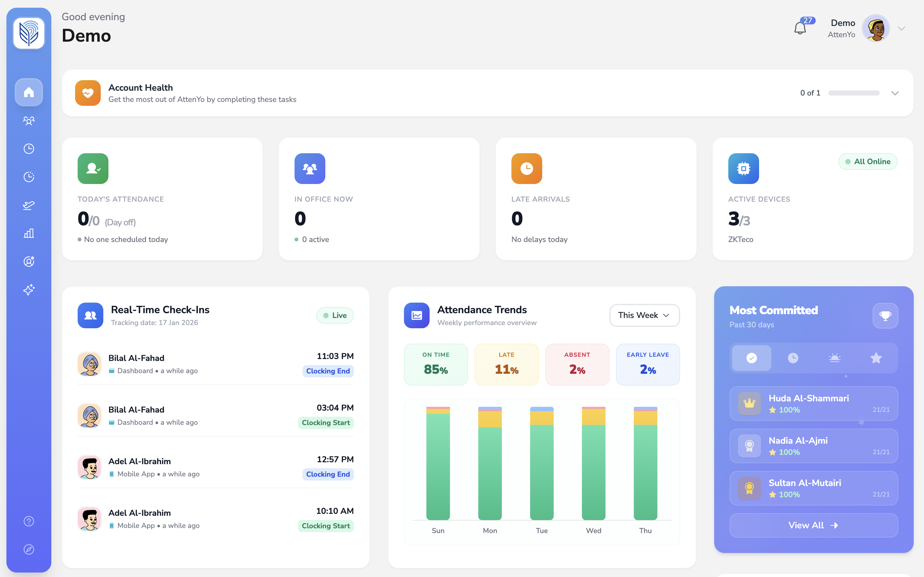Open Huda Al-Shammari leaderboard entry

[x=813, y=403]
